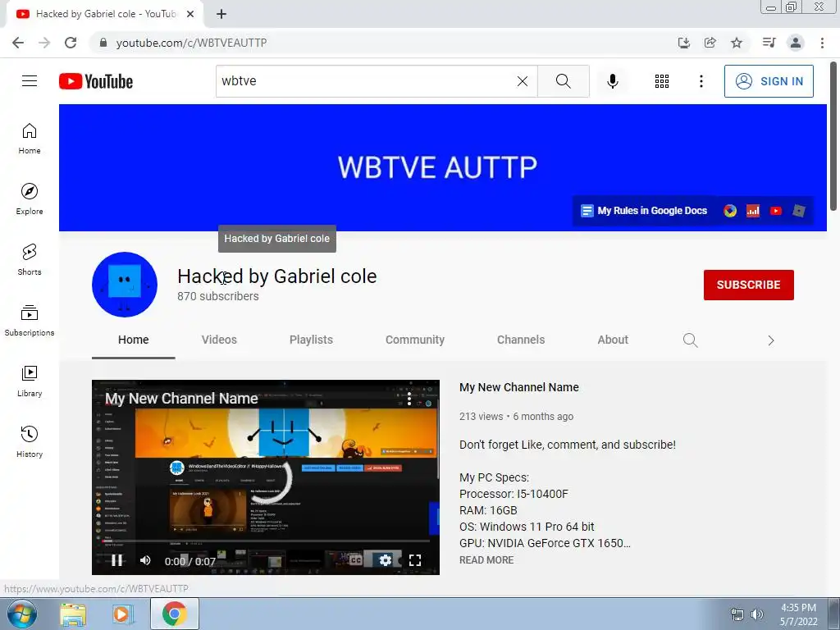This screenshot has height=630, width=840.
Task: Go back in browser
Action: point(18,43)
